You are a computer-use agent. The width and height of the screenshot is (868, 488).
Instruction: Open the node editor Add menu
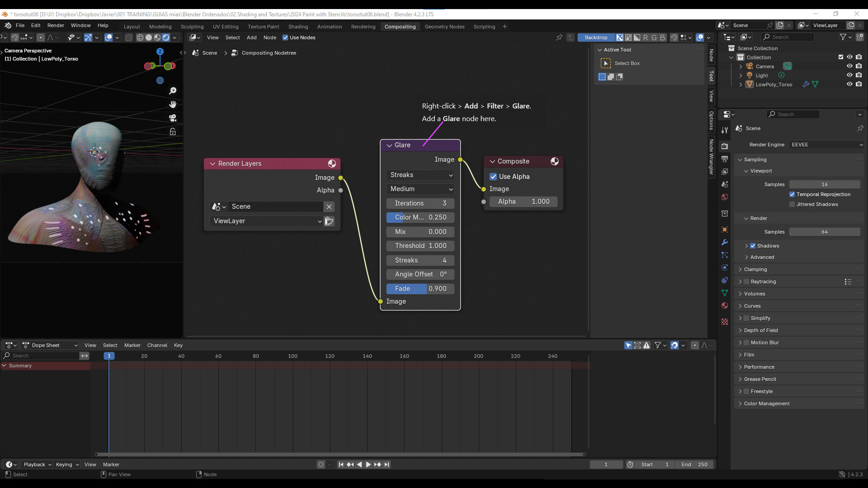coord(251,38)
